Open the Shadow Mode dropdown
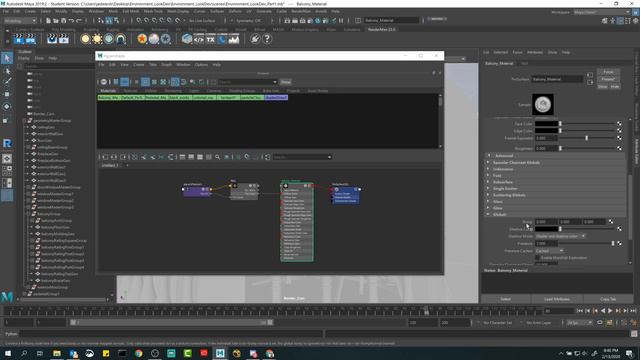This screenshot has height=360, width=640. [x=560, y=236]
